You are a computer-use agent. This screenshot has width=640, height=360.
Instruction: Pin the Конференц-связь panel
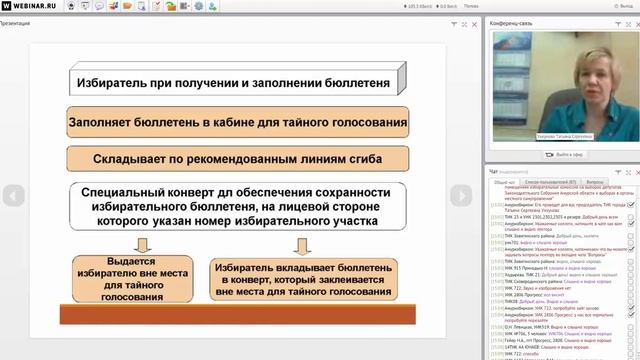click(x=618, y=24)
